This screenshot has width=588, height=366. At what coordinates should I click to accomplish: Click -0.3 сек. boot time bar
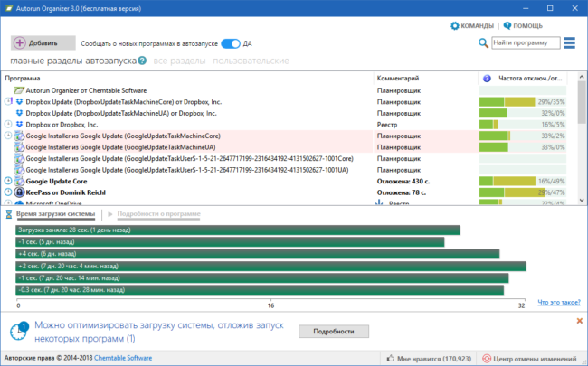click(260, 290)
